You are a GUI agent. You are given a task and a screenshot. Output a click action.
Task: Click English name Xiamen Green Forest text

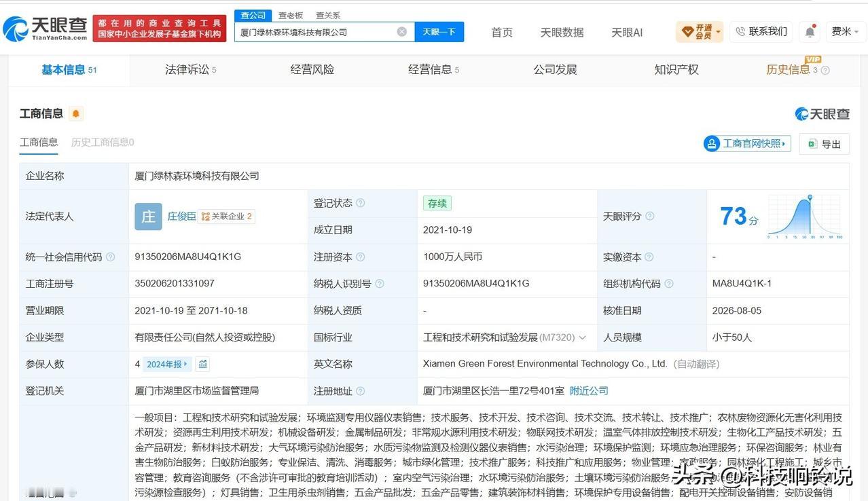click(x=545, y=364)
